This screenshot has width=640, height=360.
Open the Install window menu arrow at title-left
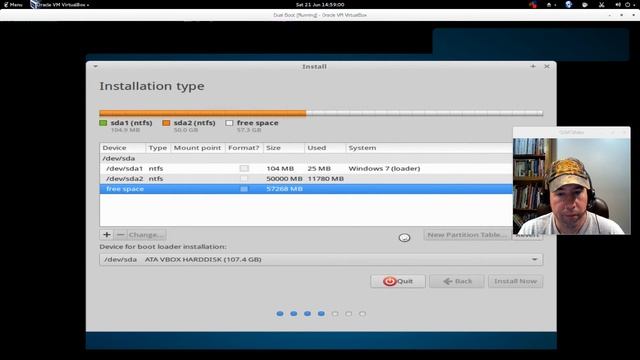(x=95, y=66)
